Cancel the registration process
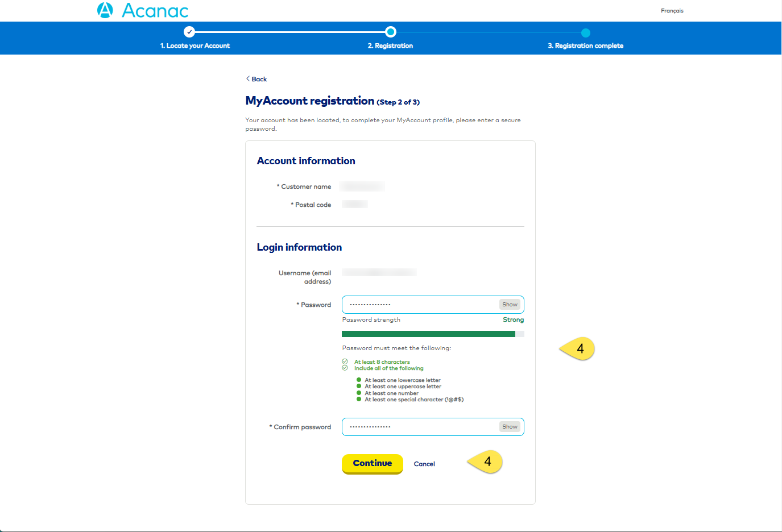This screenshot has height=532, width=782. (424, 464)
